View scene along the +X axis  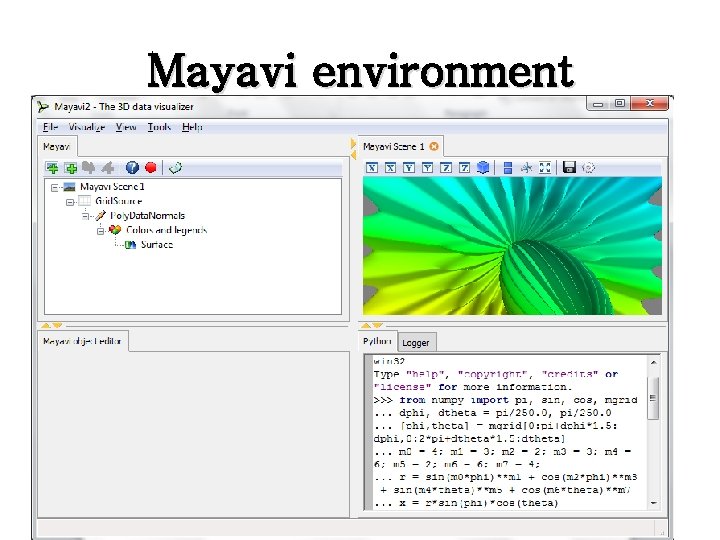click(x=390, y=168)
